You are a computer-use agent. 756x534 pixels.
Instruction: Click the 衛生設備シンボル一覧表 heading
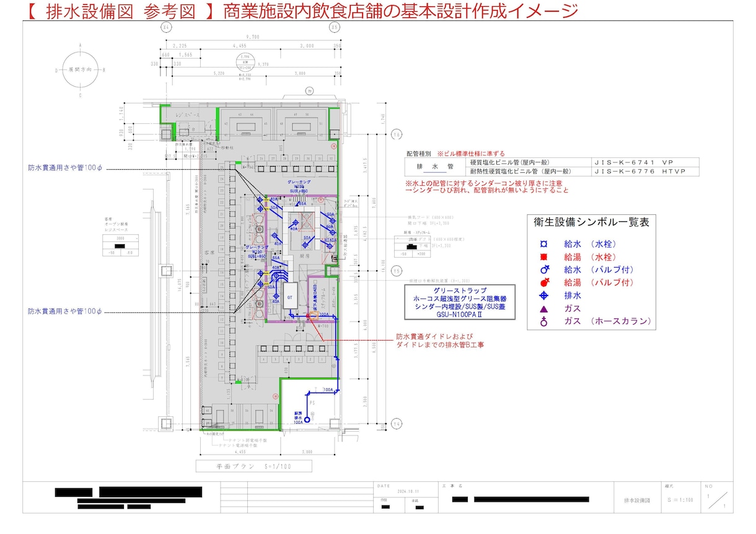591,222
